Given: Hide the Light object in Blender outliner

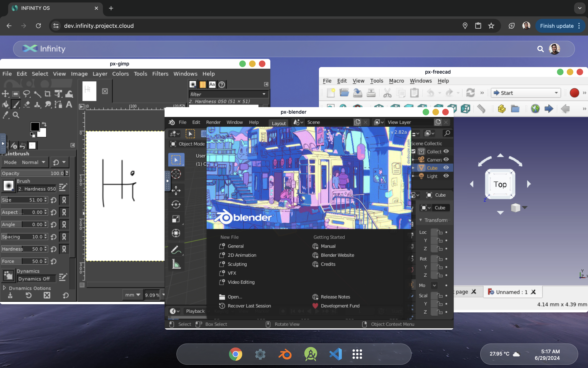Looking at the screenshot, I should (446, 176).
